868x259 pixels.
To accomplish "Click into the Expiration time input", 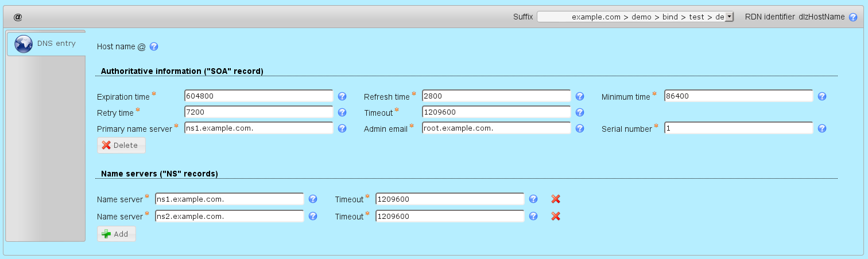I will [x=258, y=96].
